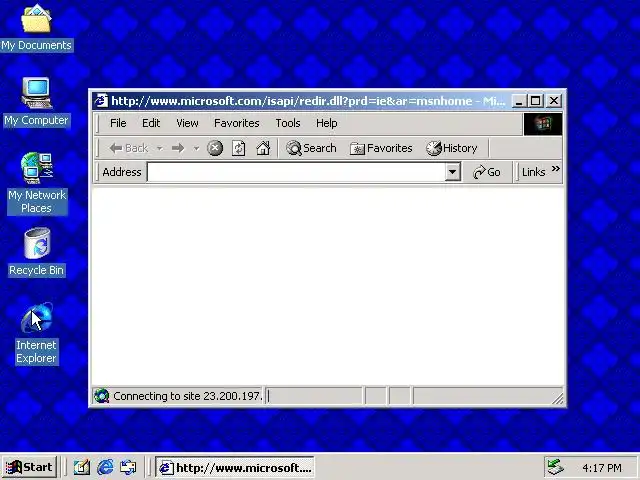Click the 'Connecting to site' status text
Image resolution: width=640 pixels, height=480 pixels.
pos(187,396)
